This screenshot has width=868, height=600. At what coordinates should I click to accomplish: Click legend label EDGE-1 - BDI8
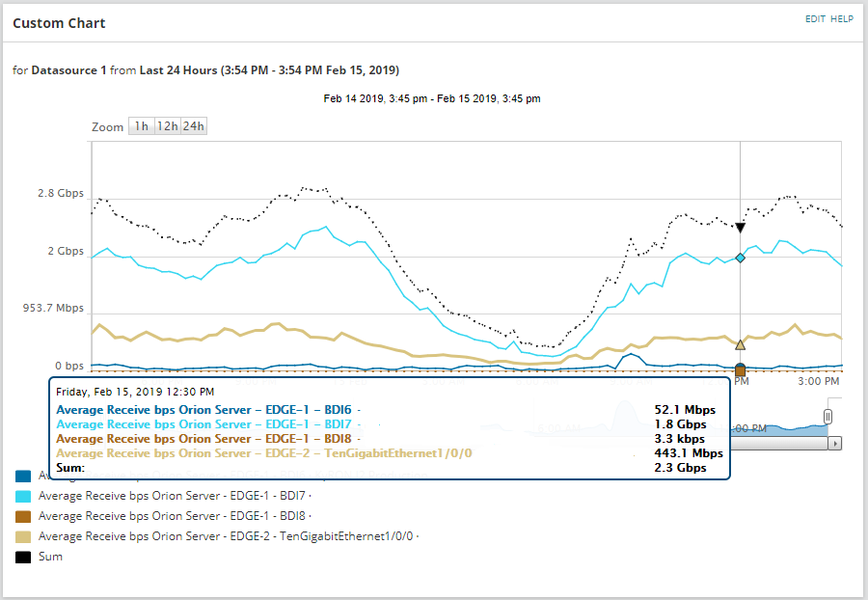(175, 516)
